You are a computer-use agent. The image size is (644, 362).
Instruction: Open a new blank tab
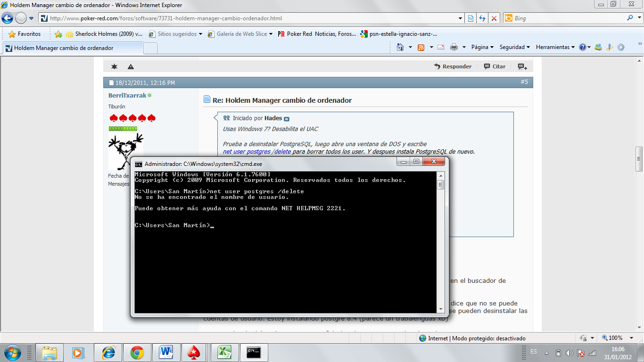(150, 48)
